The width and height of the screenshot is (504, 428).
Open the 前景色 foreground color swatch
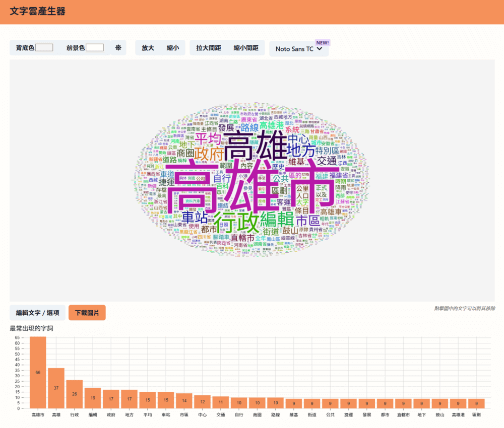coord(95,48)
